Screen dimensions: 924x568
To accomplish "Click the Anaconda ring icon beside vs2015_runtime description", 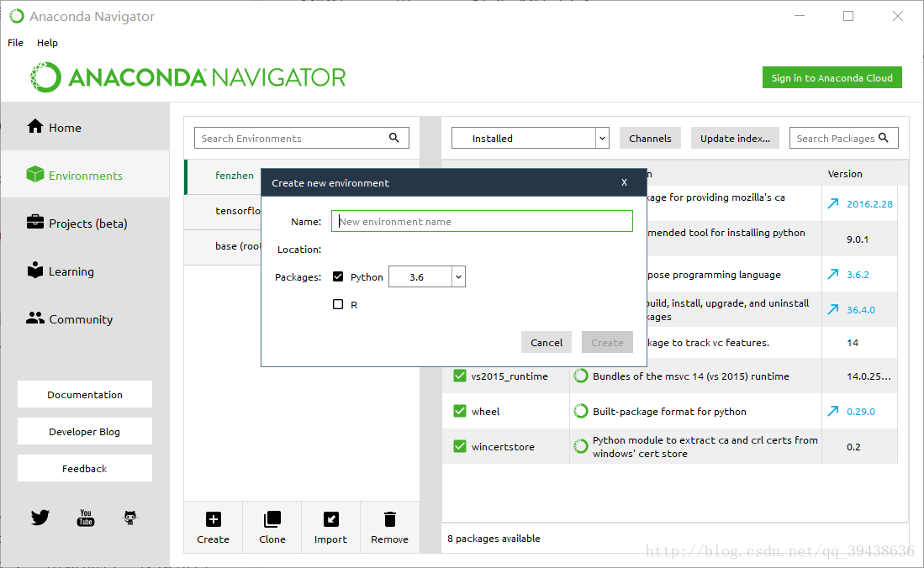I will click(581, 376).
